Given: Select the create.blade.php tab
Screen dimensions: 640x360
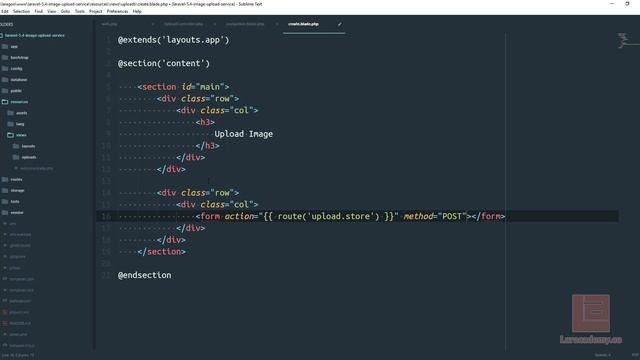Looking at the screenshot, I should (x=303, y=24).
